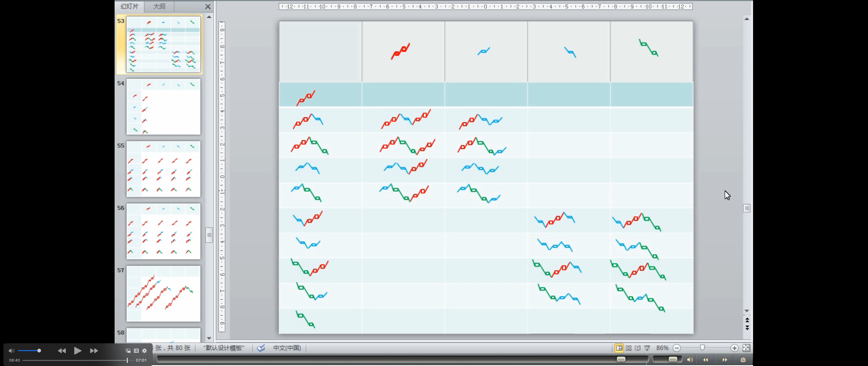Click the main slide scroll-up arrow
This screenshot has width=868, height=366.
pos(747,19)
